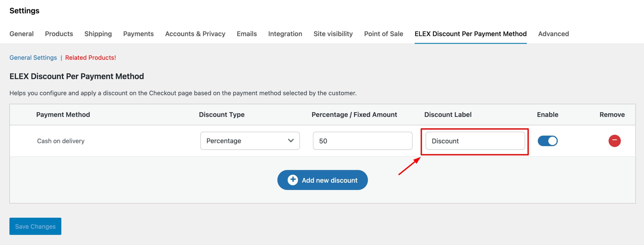This screenshot has width=644, height=245.
Task: Open the Integration tab
Action: (285, 34)
